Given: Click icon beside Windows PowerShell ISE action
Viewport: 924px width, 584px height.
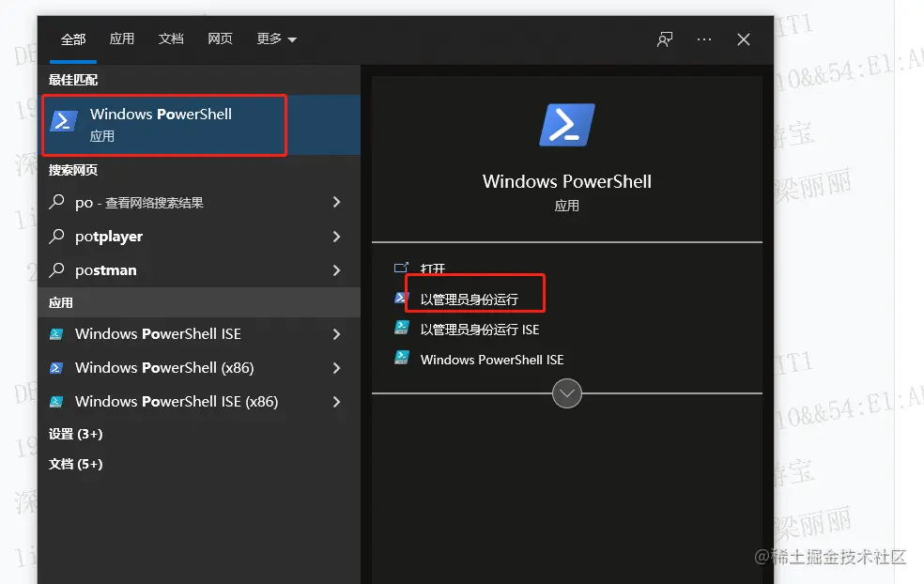Looking at the screenshot, I should (x=401, y=358).
